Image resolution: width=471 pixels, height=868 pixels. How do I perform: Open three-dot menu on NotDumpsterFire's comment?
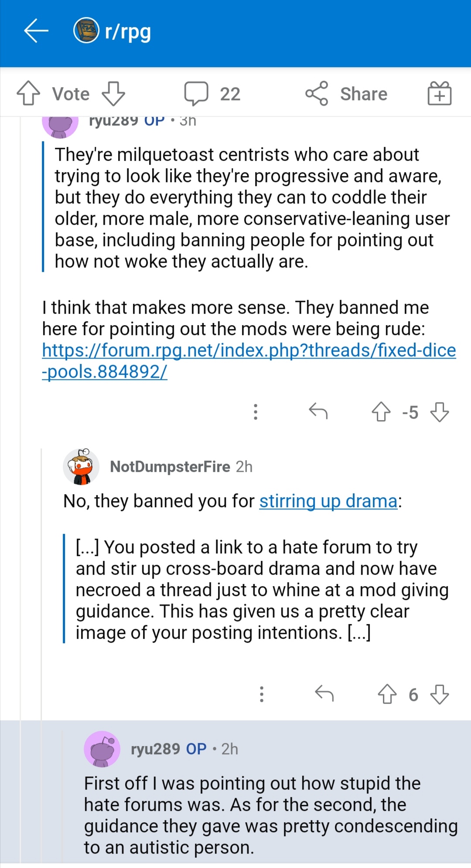click(x=262, y=694)
